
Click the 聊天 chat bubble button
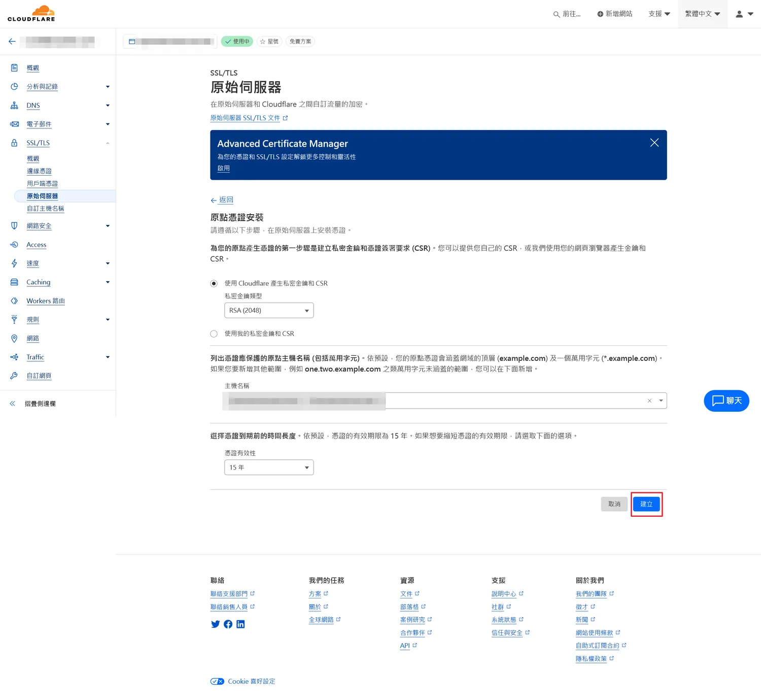726,401
